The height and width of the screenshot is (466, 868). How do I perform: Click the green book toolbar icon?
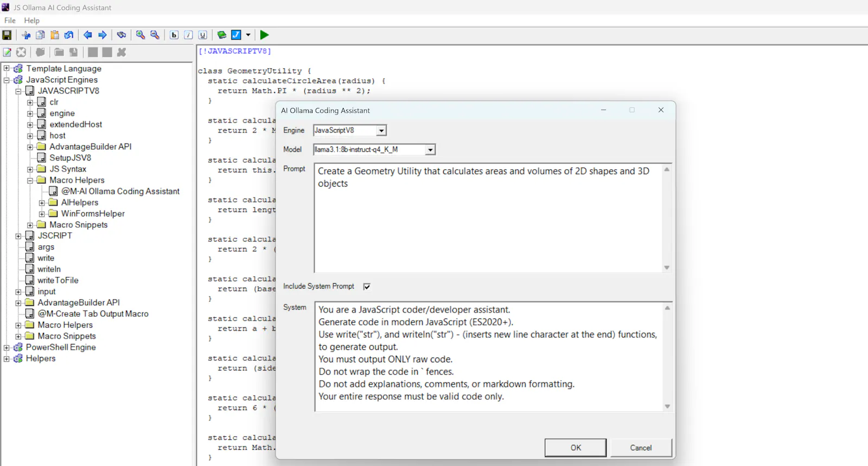pyautogui.click(x=222, y=35)
